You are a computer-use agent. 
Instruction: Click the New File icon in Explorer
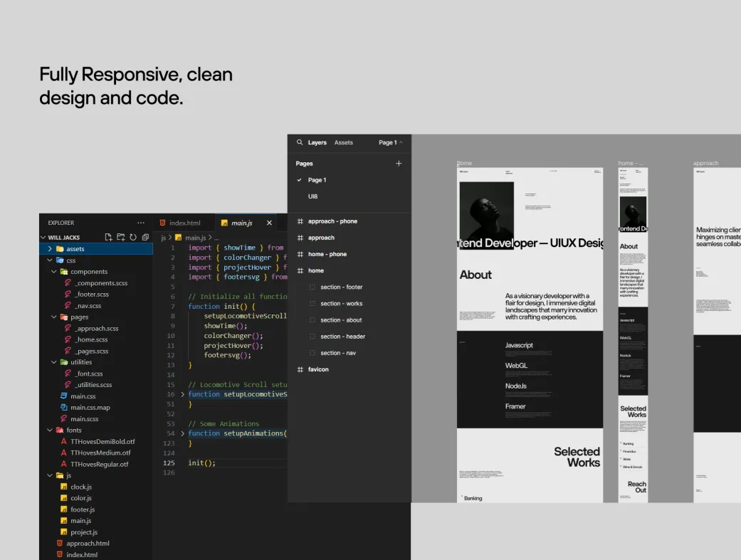pos(108,237)
